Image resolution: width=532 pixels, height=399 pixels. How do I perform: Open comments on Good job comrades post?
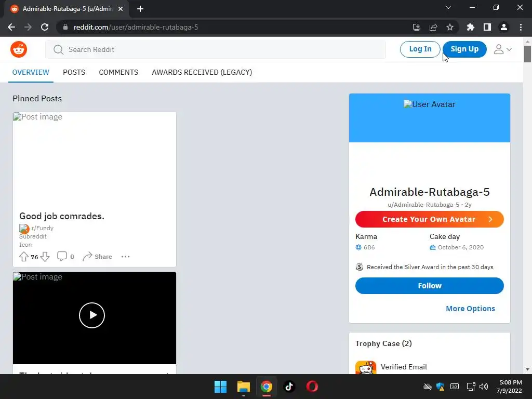[65, 256]
